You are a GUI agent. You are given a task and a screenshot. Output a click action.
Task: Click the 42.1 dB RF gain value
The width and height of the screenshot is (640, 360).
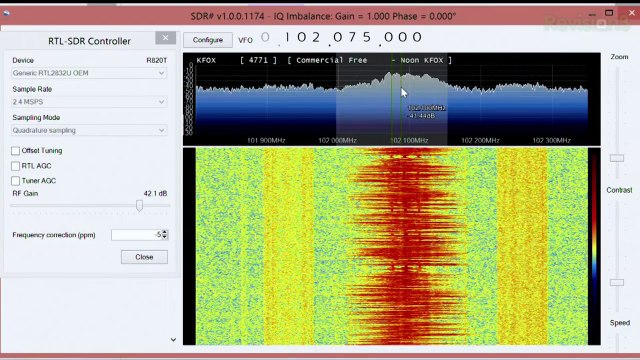[156, 193]
